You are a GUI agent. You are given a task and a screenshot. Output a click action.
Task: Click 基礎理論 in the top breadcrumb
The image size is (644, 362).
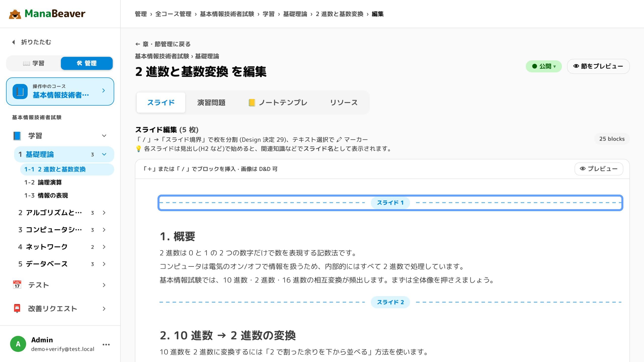295,14
